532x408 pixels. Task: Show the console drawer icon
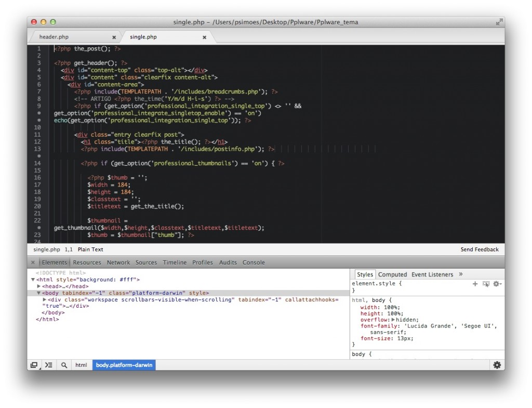coord(48,365)
